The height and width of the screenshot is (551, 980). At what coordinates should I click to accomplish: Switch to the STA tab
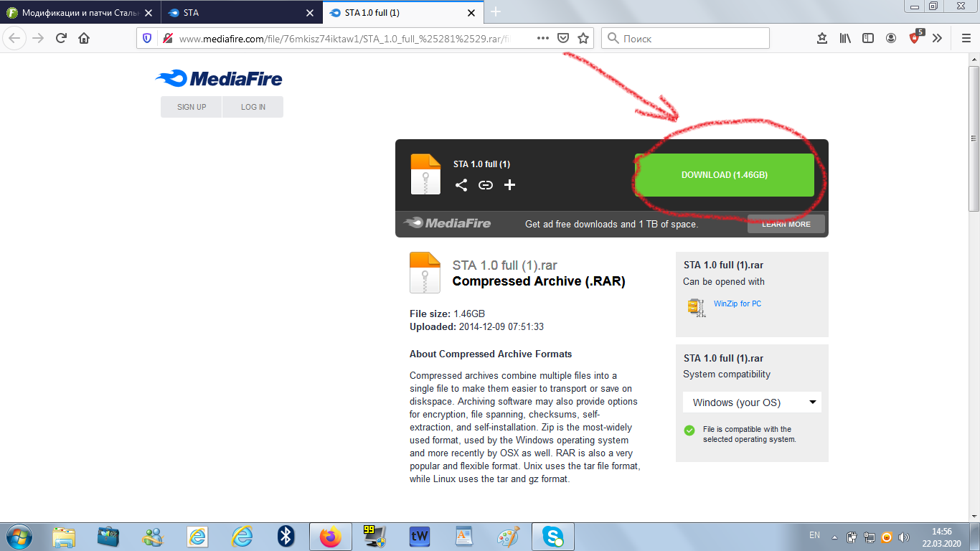point(241,13)
